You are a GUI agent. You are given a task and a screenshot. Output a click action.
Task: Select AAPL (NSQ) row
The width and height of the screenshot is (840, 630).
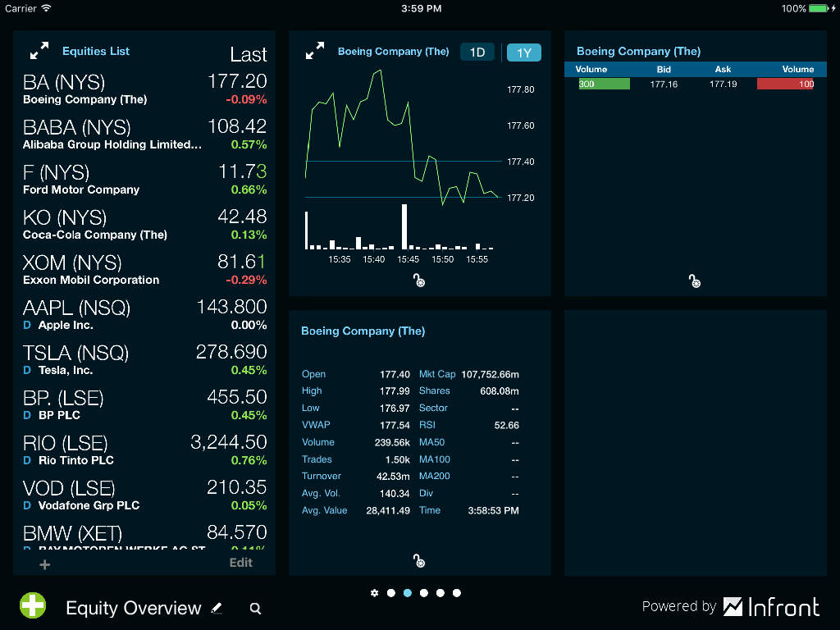(144, 314)
